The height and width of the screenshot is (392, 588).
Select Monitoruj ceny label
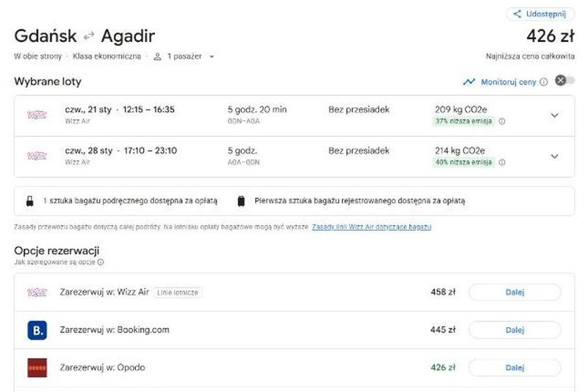(509, 82)
